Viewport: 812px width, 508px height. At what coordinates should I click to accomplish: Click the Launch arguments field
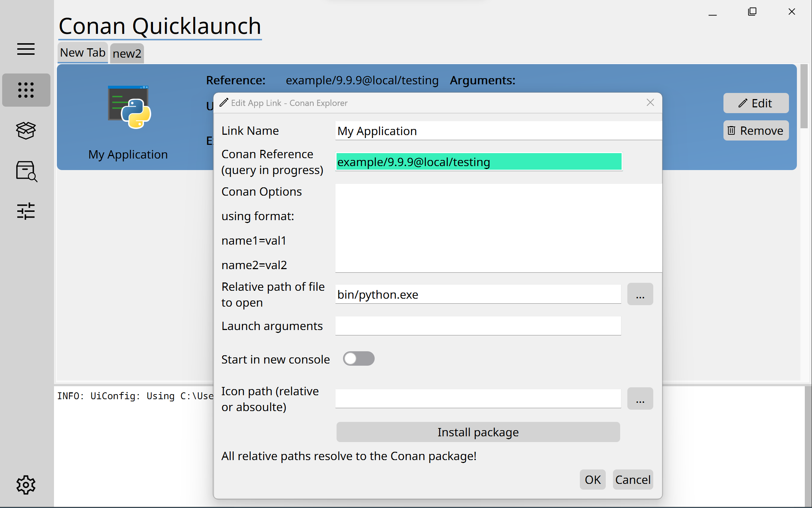tap(478, 326)
